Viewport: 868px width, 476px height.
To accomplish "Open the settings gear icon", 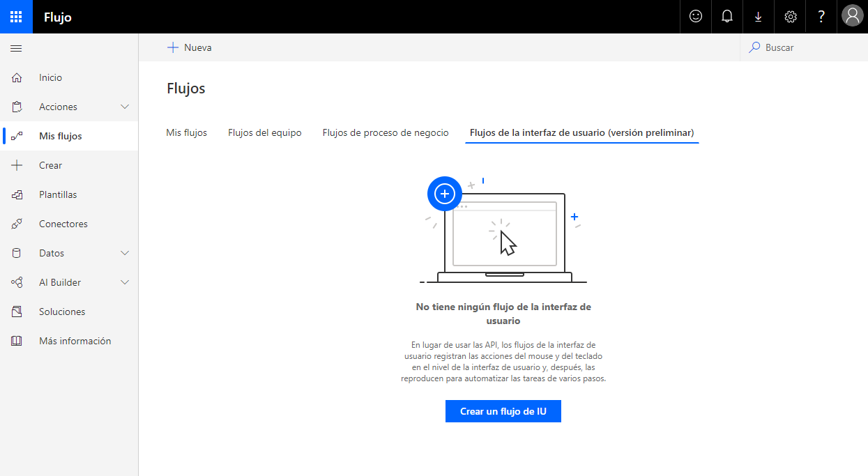I will coord(791,17).
